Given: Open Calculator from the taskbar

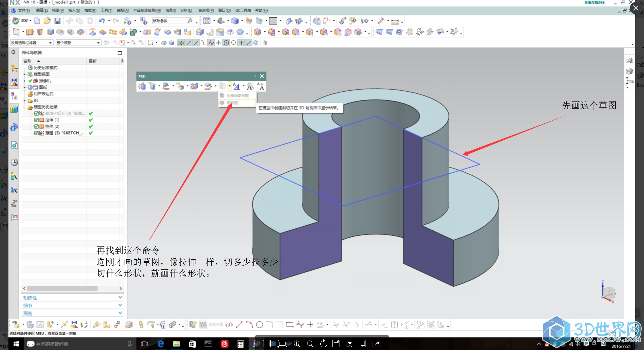Looking at the screenshot, I should click(240, 344).
